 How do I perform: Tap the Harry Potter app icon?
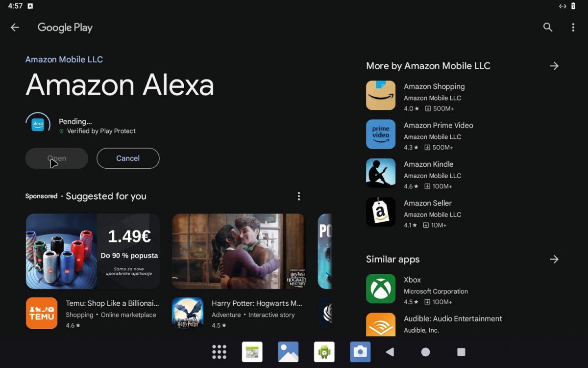[x=188, y=313]
